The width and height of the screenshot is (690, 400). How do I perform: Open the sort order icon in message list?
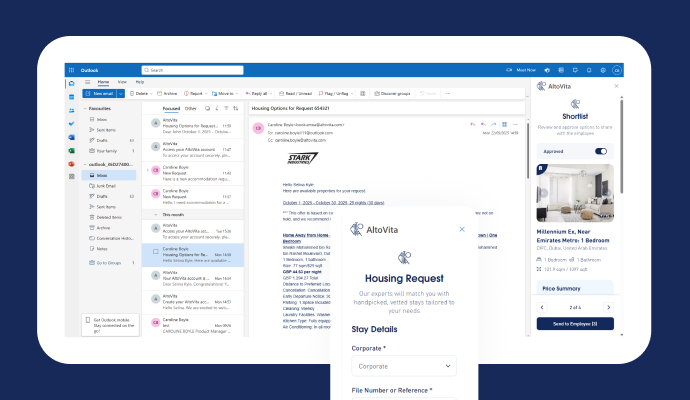tap(236, 108)
